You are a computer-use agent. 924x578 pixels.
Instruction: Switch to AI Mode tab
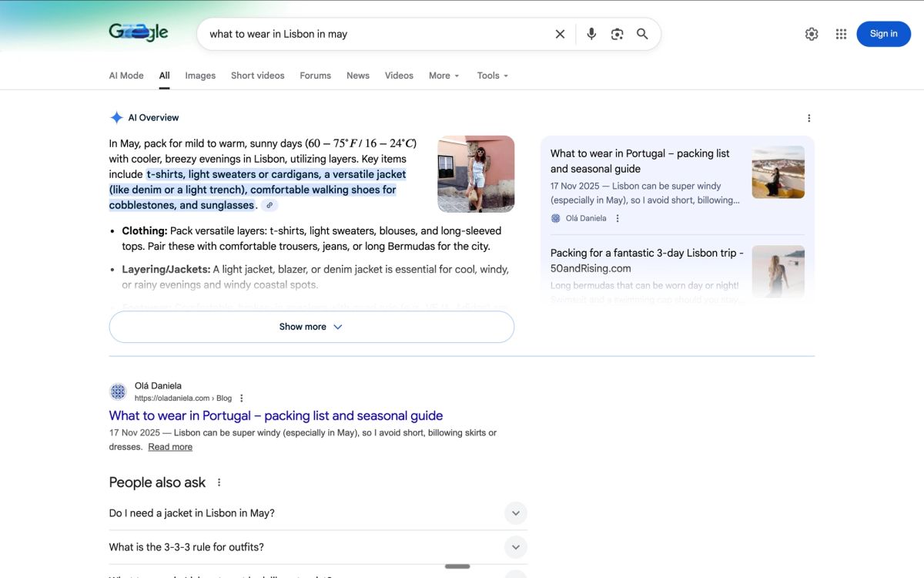(x=126, y=76)
